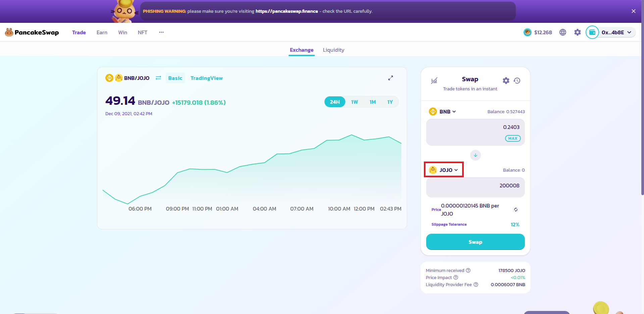644x314 pixels.
Task: Click the BNB balance 0.527443 text
Action: tap(506, 111)
